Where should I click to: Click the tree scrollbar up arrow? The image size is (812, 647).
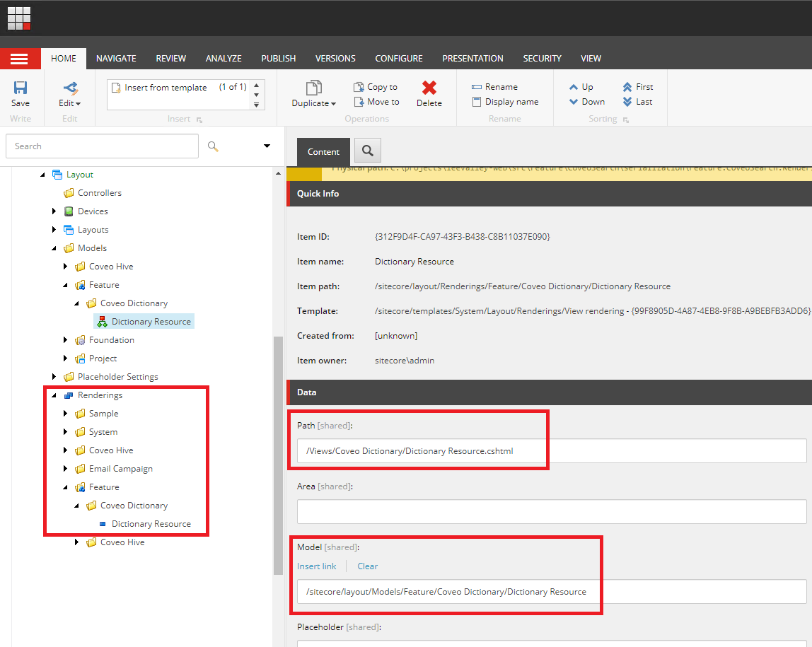pyautogui.click(x=278, y=173)
